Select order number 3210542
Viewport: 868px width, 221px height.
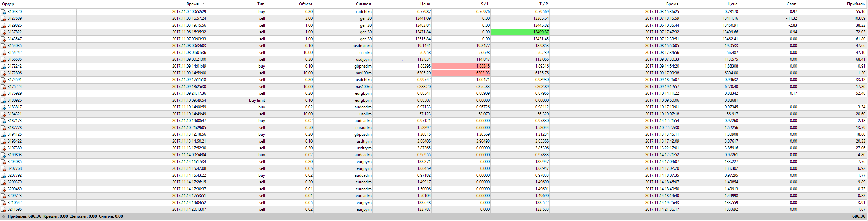(x=15, y=203)
